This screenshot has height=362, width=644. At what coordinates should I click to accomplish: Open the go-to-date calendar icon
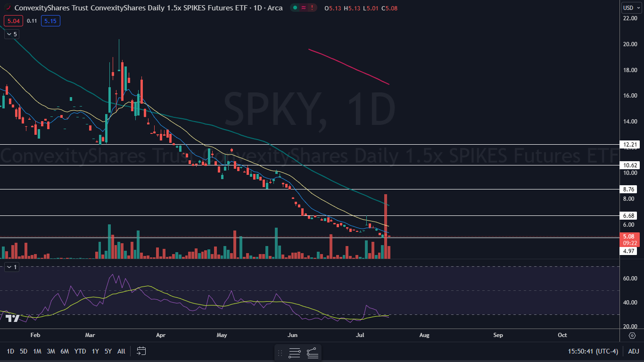[141, 351]
